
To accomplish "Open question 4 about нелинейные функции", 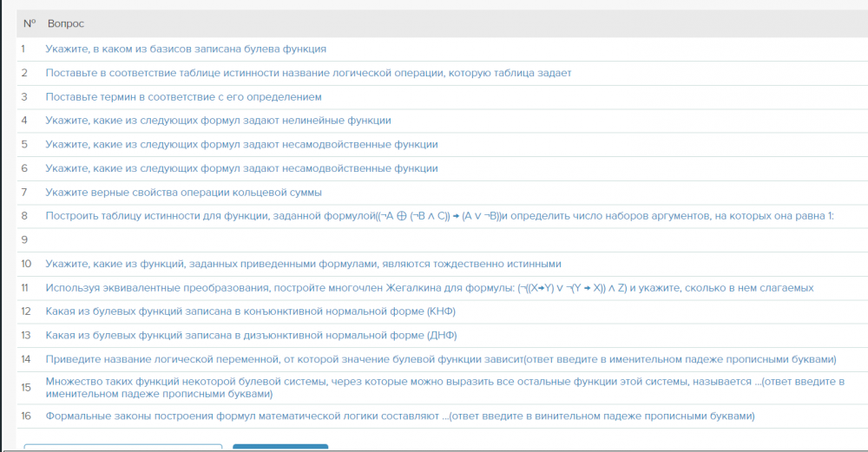I will [x=218, y=121].
